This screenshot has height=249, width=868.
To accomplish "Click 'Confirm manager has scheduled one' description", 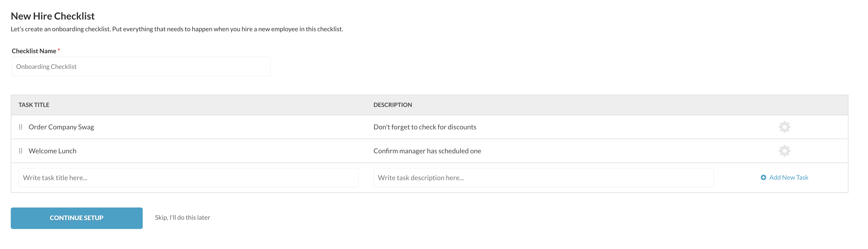I will point(427,151).
